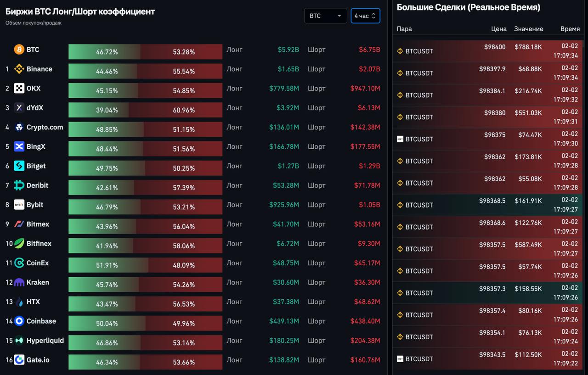Click BTCUSDT pair in $98368.6 row
This screenshot has width=588, height=375.
tap(419, 227)
